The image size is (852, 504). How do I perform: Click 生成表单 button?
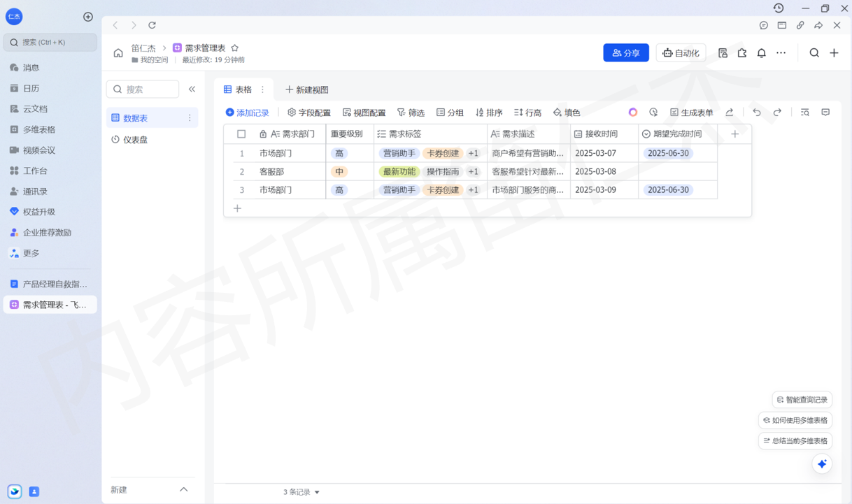692,113
